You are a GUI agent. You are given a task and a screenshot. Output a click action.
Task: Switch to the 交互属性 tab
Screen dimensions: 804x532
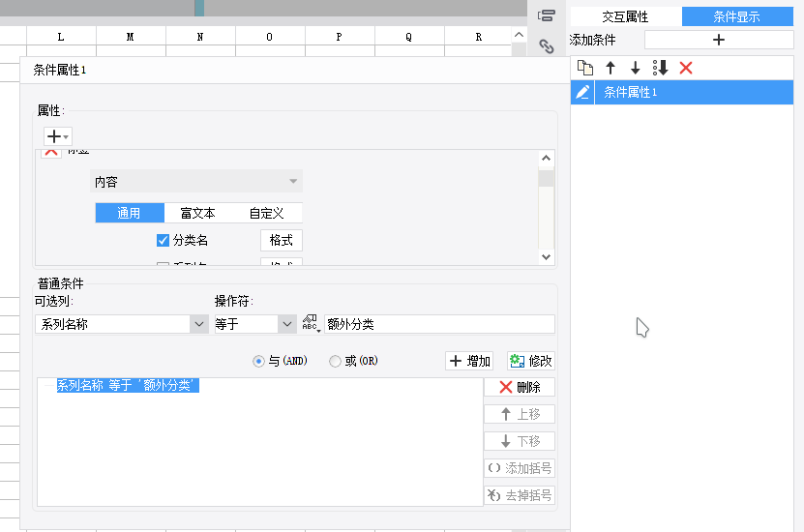tap(625, 16)
